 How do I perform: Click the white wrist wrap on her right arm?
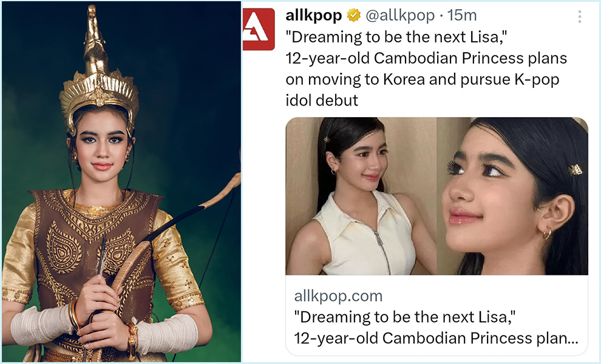point(40,324)
